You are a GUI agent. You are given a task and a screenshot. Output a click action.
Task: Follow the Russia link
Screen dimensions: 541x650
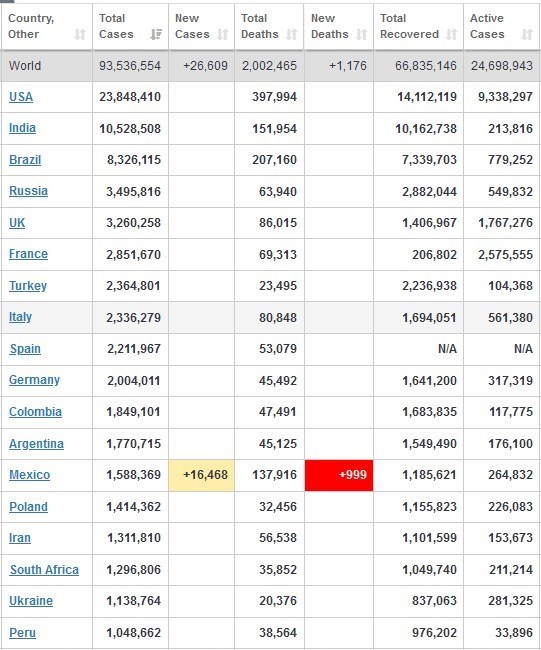click(28, 191)
